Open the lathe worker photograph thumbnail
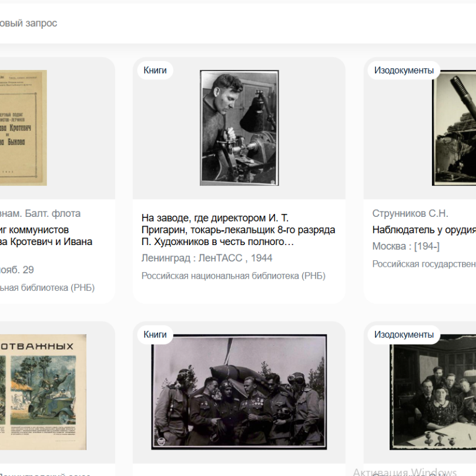The image size is (476, 476). coord(239,128)
